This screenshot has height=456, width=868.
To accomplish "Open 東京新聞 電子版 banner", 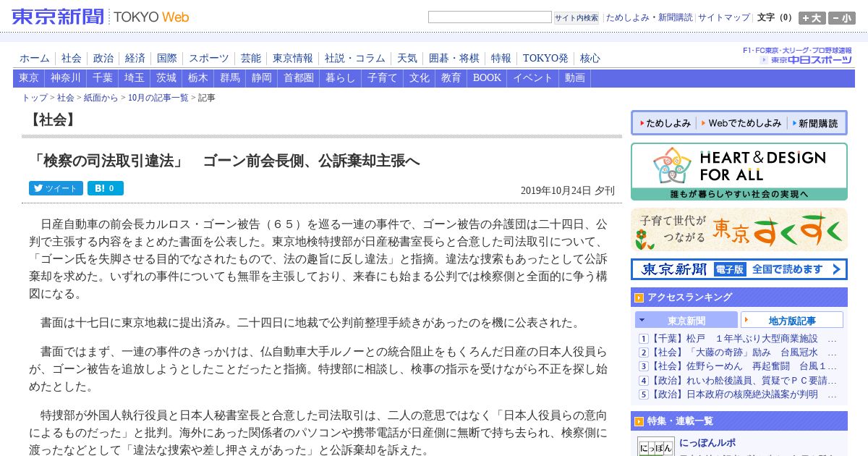I will tap(739, 269).
